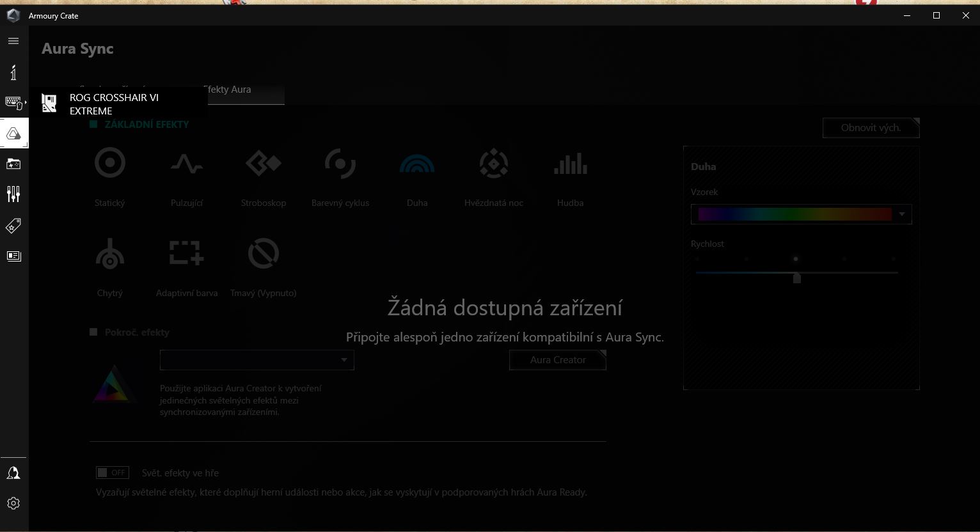The image size is (980, 532).
Task: Select the Pulzující lighting effect
Action: (187, 164)
